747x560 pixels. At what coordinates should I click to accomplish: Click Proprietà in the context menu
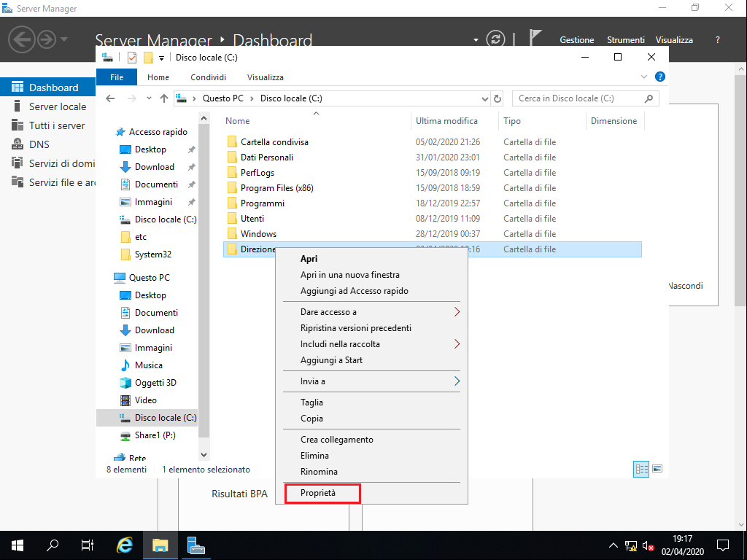click(322, 494)
